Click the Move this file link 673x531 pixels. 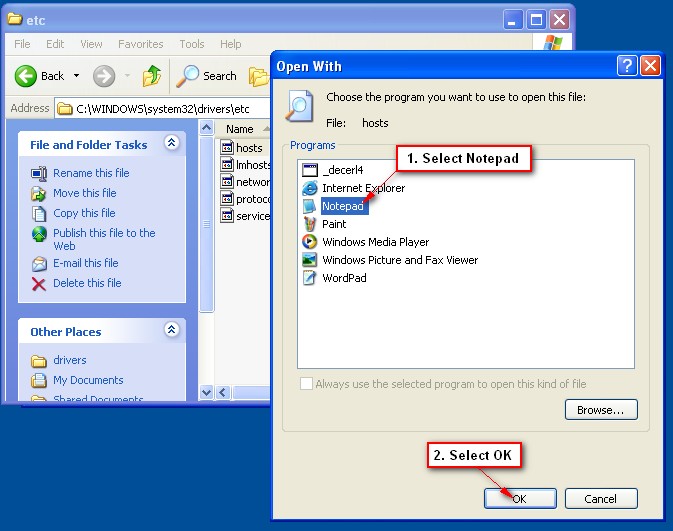point(85,193)
